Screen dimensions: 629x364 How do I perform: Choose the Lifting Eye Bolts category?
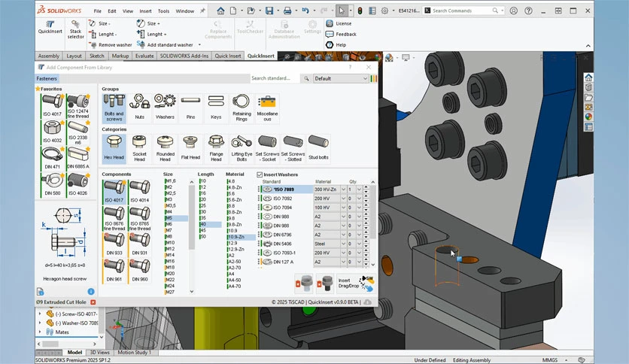pyautogui.click(x=242, y=148)
